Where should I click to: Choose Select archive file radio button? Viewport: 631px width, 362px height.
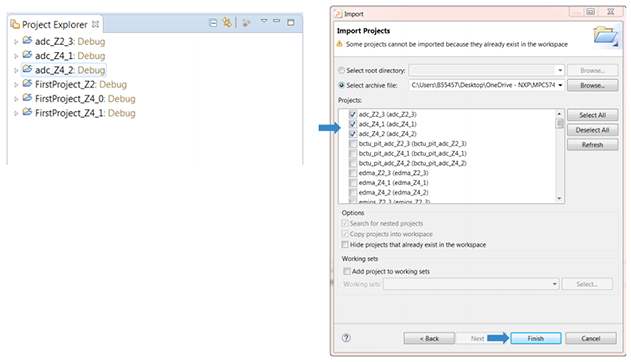coord(341,85)
